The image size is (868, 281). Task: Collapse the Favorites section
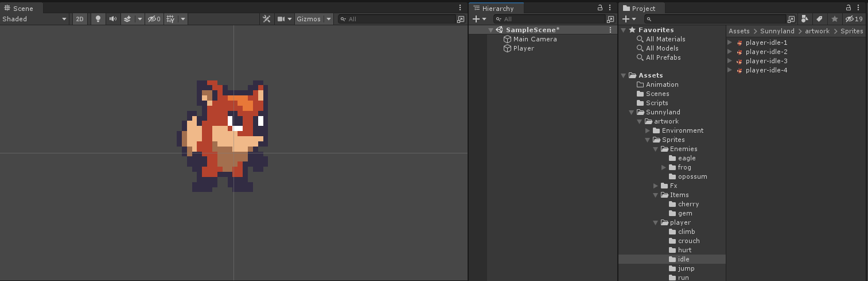(x=624, y=30)
